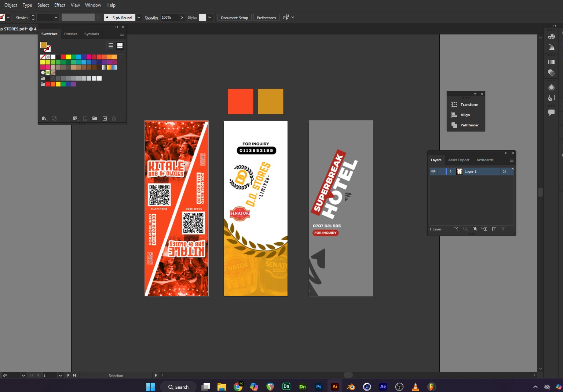Switch to the Symbols tab
Viewport: 563px width, 392px height.
[91, 34]
